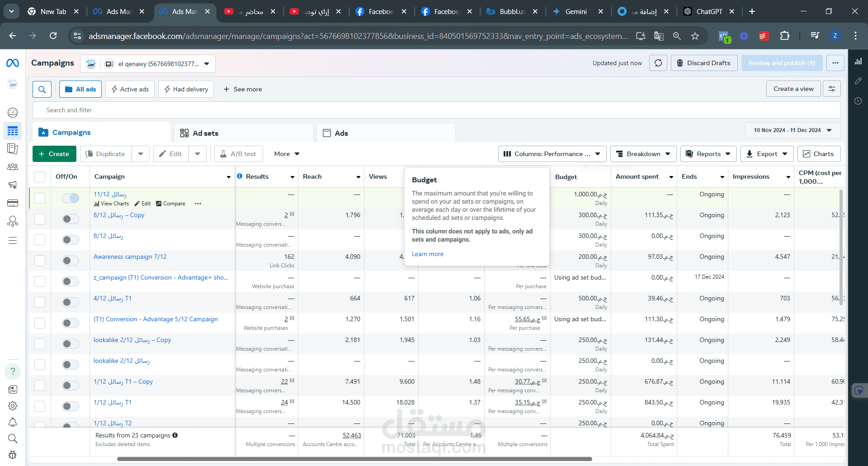Open Audiences people icon in sidebar
Screen dimensions: 868x466
(13, 167)
